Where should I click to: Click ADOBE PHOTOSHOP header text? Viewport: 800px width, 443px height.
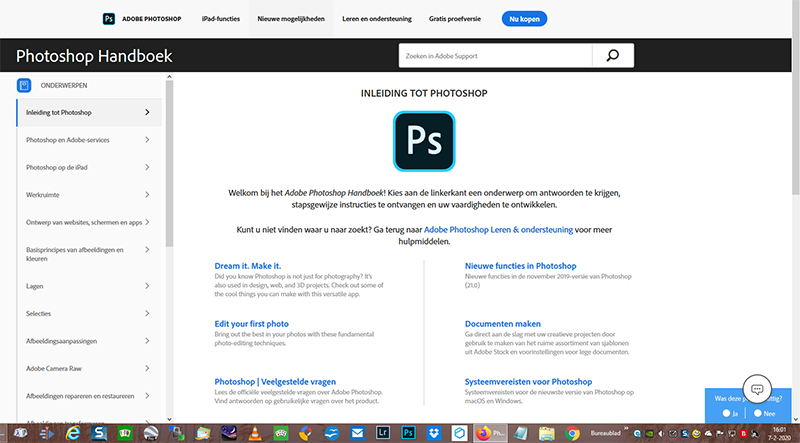[x=152, y=19]
